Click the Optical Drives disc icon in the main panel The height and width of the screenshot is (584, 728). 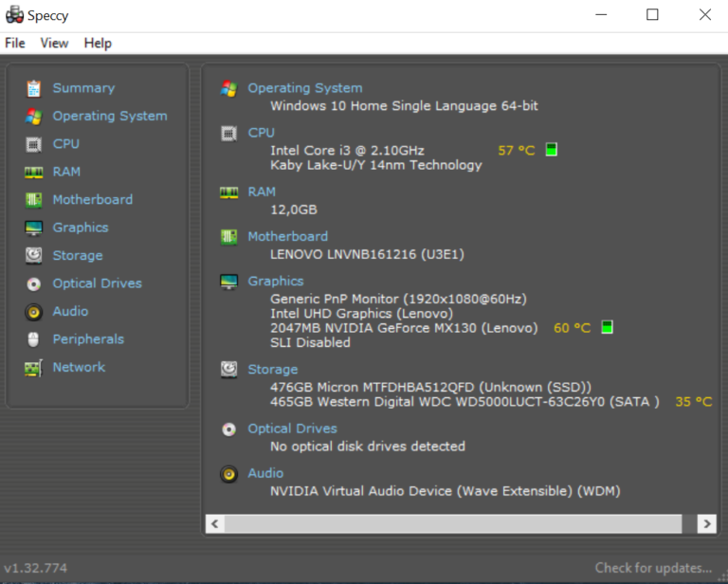pos(228,429)
